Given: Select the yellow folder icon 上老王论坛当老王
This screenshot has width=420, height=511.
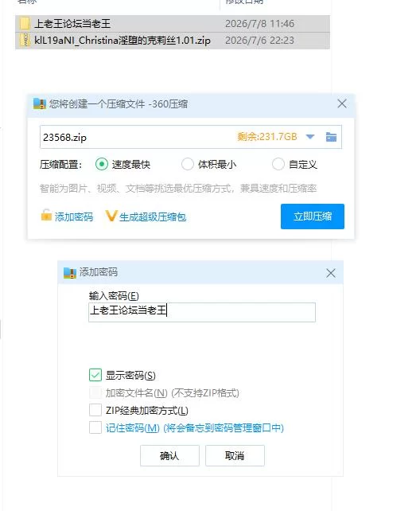Looking at the screenshot, I should [25, 23].
